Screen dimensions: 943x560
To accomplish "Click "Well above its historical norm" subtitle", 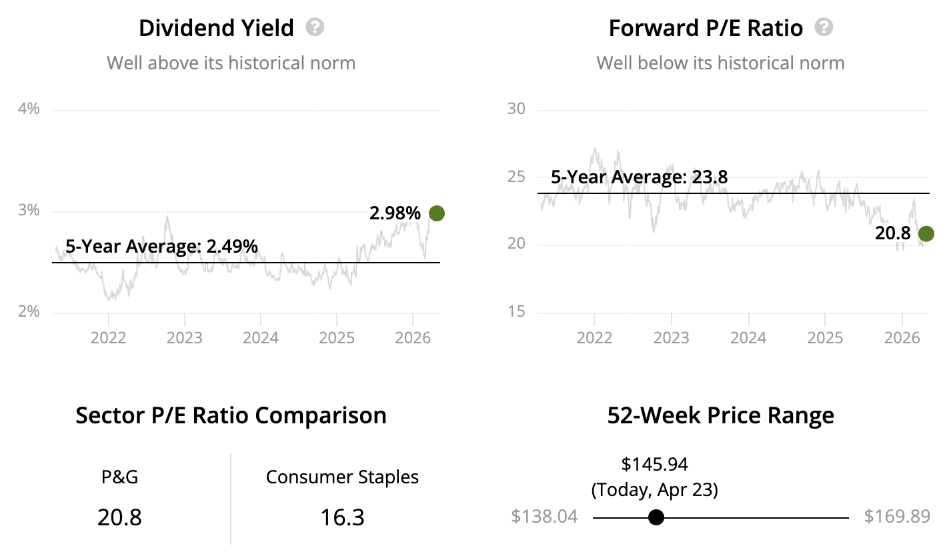I will click(231, 63).
